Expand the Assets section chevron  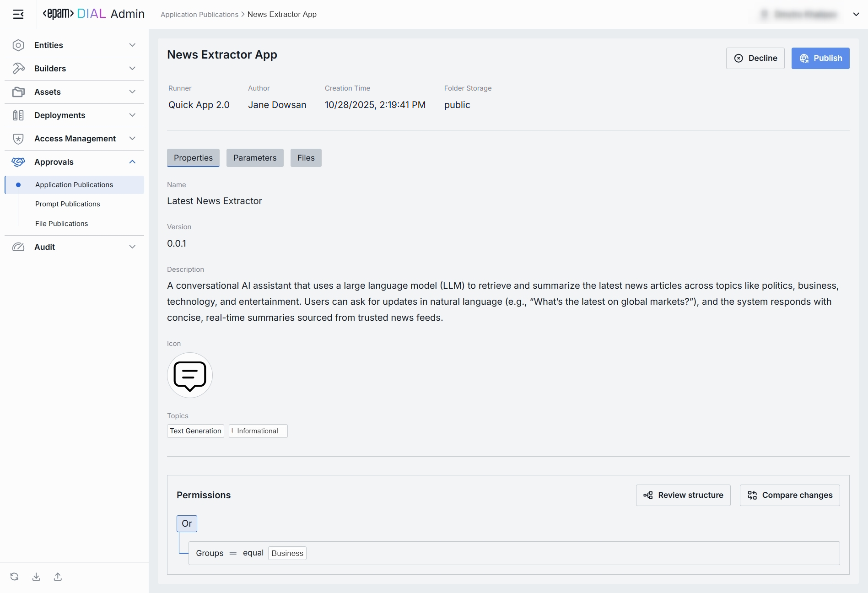[x=132, y=92]
